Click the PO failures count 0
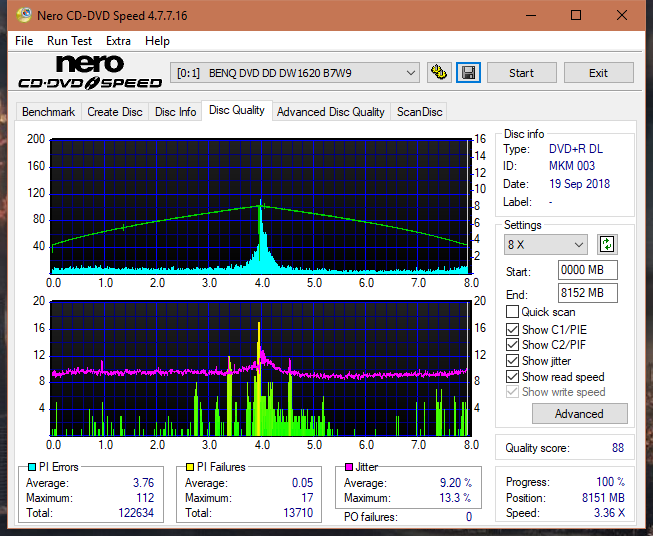The image size is (653, 536). tap(469, 517)
